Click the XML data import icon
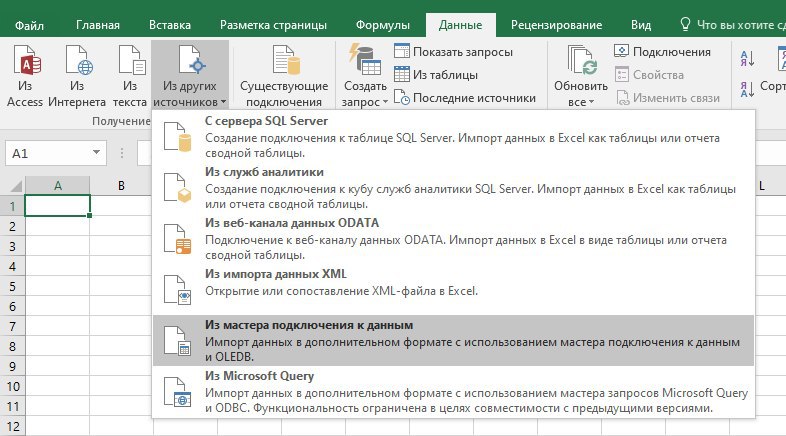786x436 pixels. coord(177,290)
